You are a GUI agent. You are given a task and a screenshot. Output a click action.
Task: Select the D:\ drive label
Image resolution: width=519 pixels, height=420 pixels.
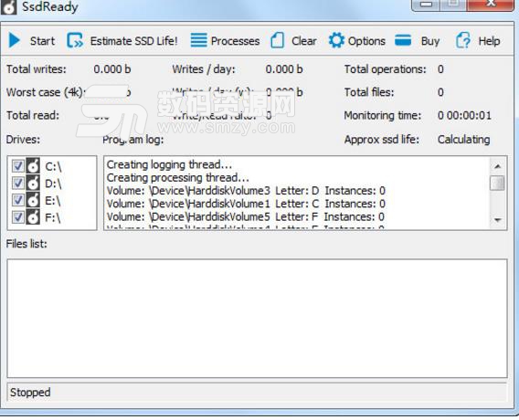pyautogui.click(x=53, y=184)
